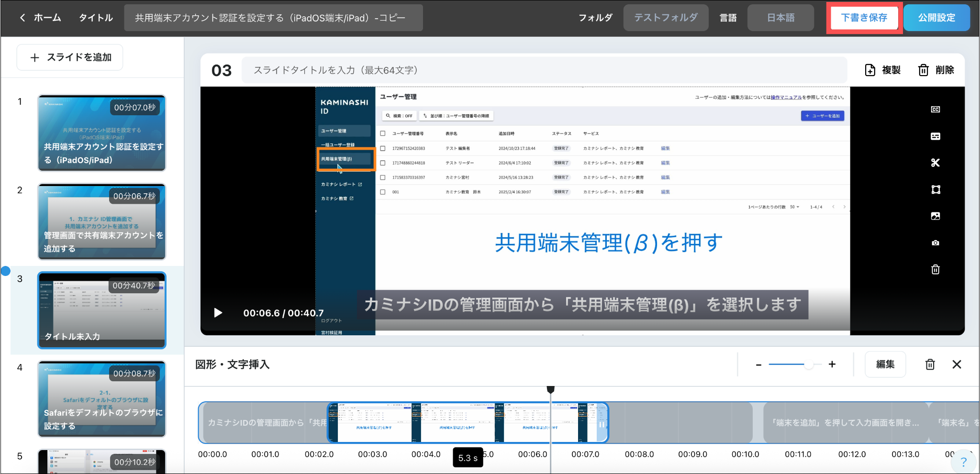Select caption clip カミナシIDの管理画面から in timeline
Screen dimensions: 980x474
(x=265, y=422)
